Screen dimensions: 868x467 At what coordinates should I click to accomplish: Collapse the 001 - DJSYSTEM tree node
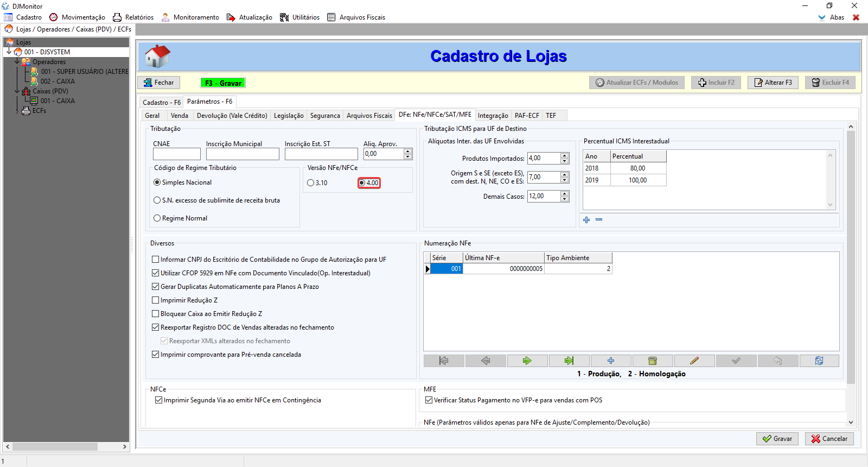[9, 52]
